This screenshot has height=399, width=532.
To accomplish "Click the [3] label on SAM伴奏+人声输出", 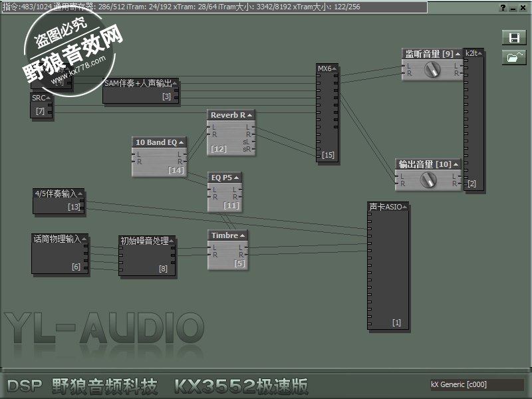I will [166, 96].
